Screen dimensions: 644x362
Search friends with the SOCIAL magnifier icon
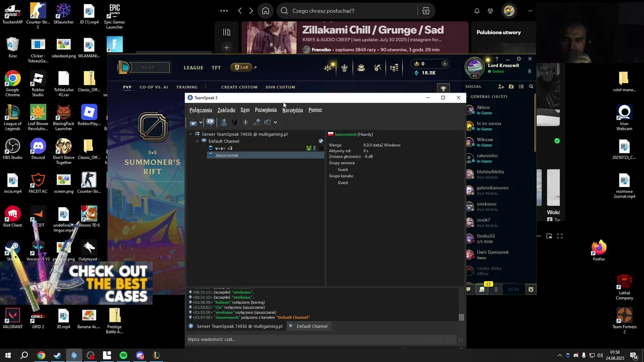pos(531,86)
